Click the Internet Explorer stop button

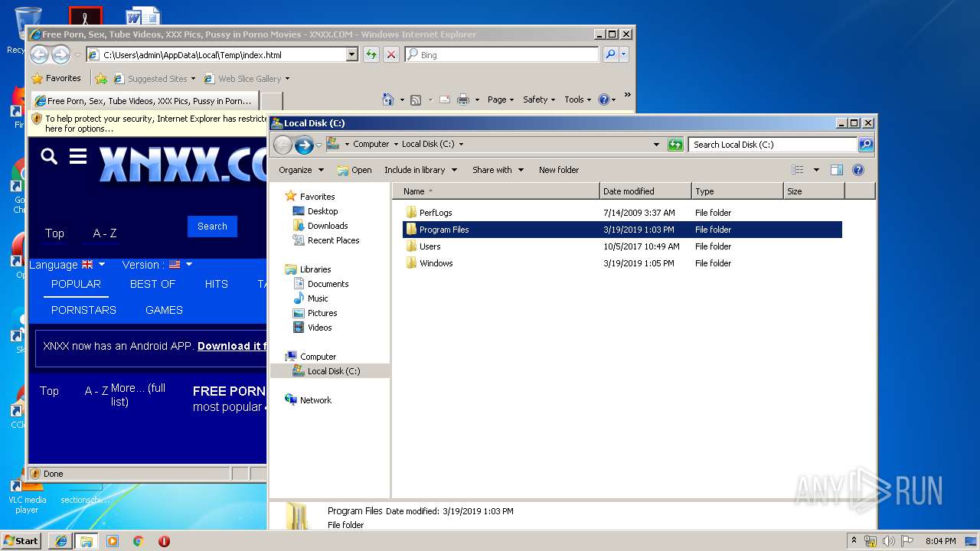click(x=390, y=54)
